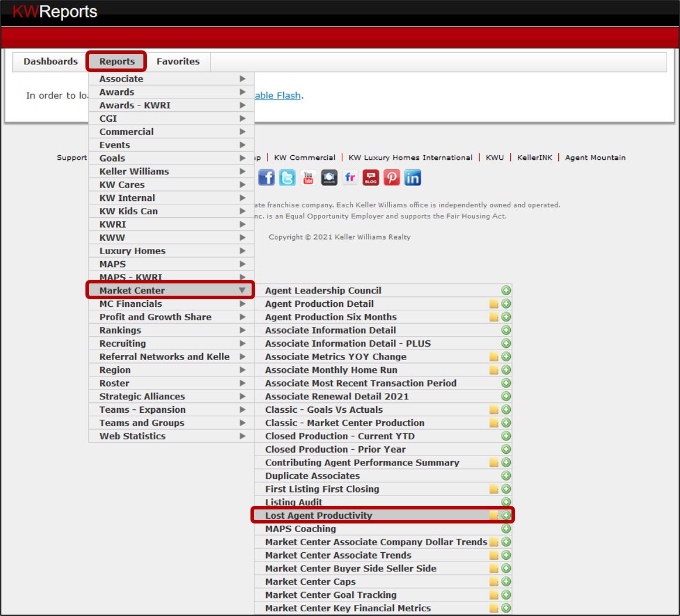680x616 pixels.
Task: Click green plus icon for Listing Audit
Action: (506, 502)
